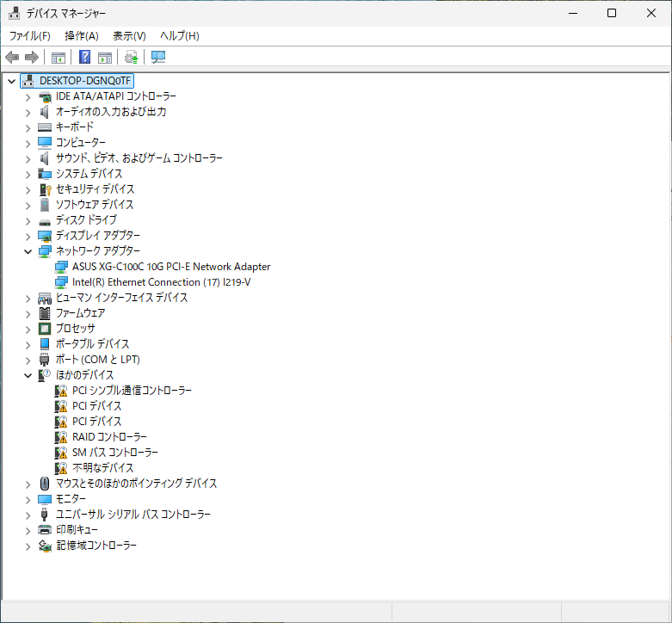Select the second PCI デバイス entry
Screen dimensions: 672x623
pyautogui.click(x=97, y=421)
